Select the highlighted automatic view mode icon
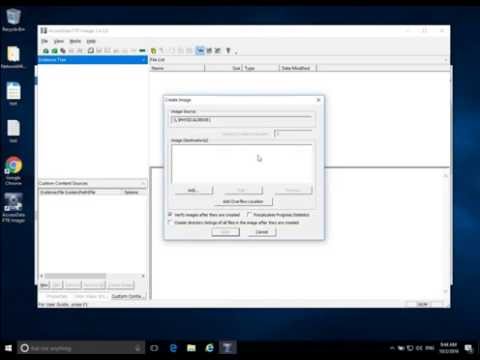This screenshot has width=480, height=360. 200,51
